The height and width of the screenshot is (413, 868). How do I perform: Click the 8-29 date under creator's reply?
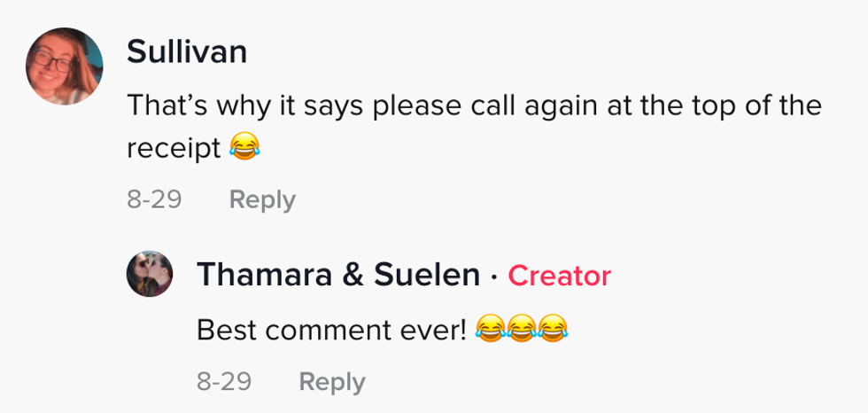click(224, 382)
